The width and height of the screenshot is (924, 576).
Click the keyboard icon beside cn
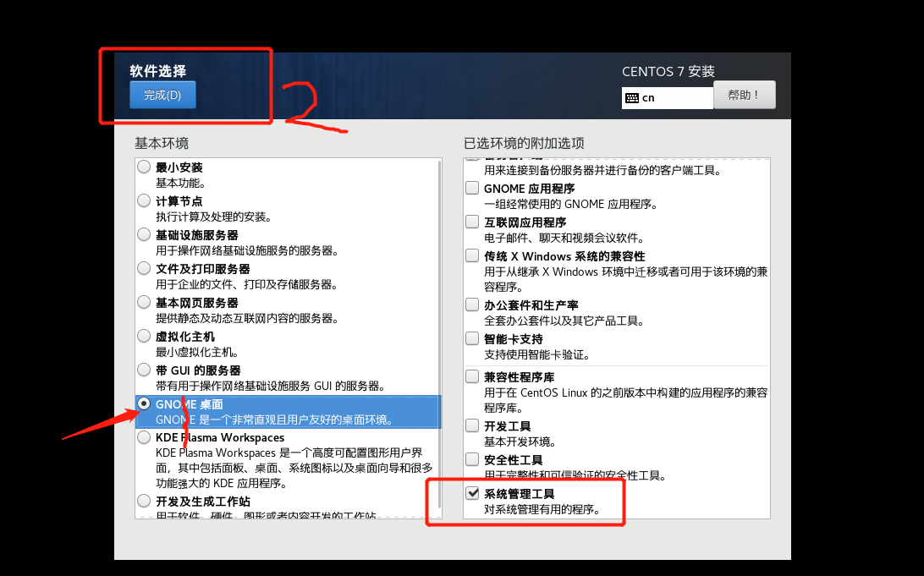pos(632,98)
